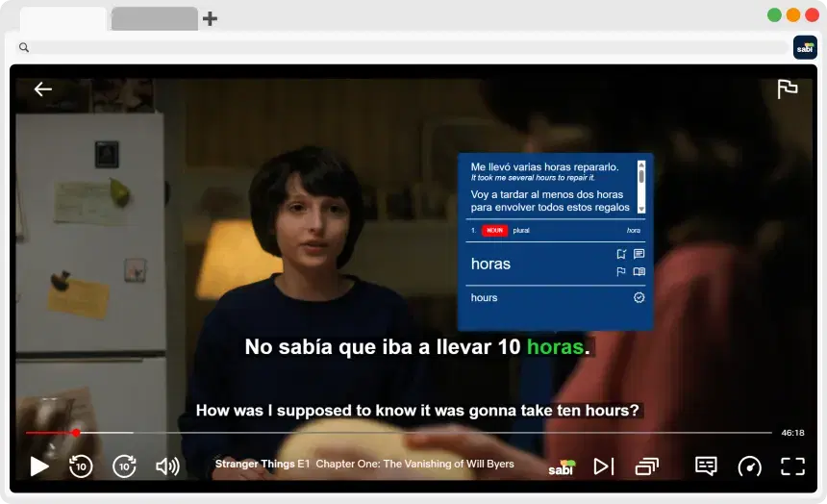827x504 pixels.
Task: Click the red playhead on the timeline
Action: pos(76,433)
